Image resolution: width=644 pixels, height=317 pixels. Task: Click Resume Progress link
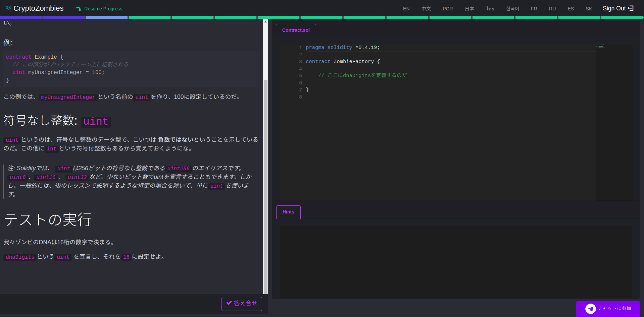click(x=103, y=9)
